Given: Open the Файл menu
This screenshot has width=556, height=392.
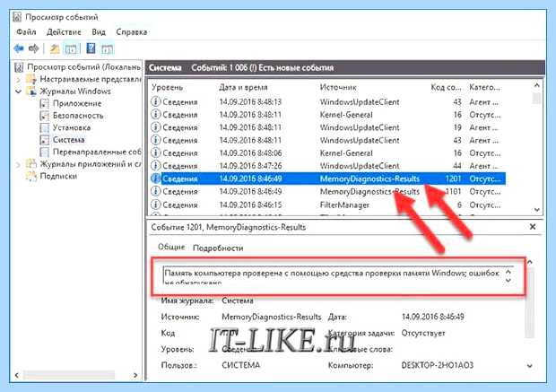Looking at the screenshot, I should [26, 32].
